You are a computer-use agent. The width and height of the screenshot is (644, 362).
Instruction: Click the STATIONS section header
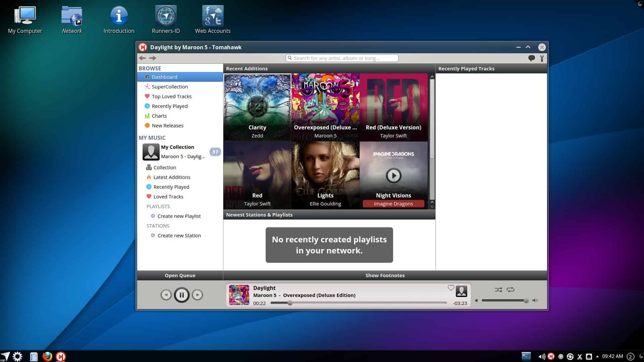click(158, 226)
